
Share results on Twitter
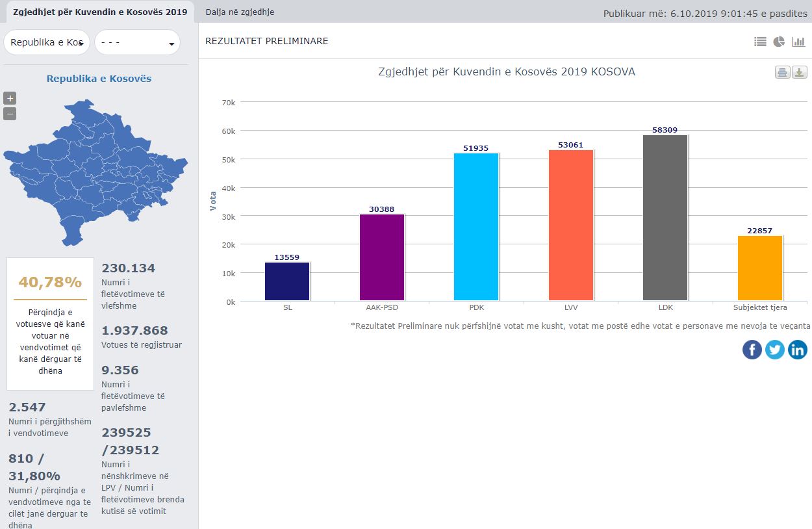774,350
